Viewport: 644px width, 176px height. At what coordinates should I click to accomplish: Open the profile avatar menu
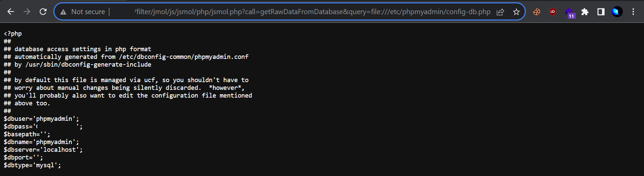(617, 12)
